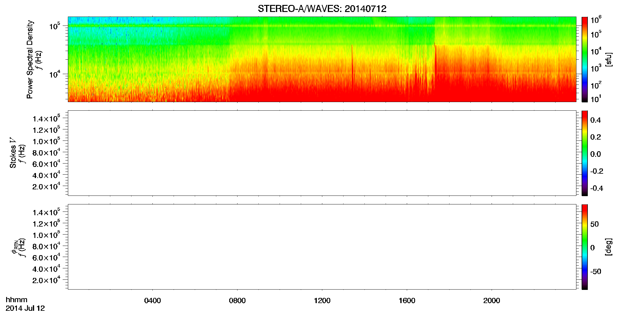644x332 pixels.
Task: Click the -0.2 Stokes V colorbar value
Action: click(x=596, y=171)
